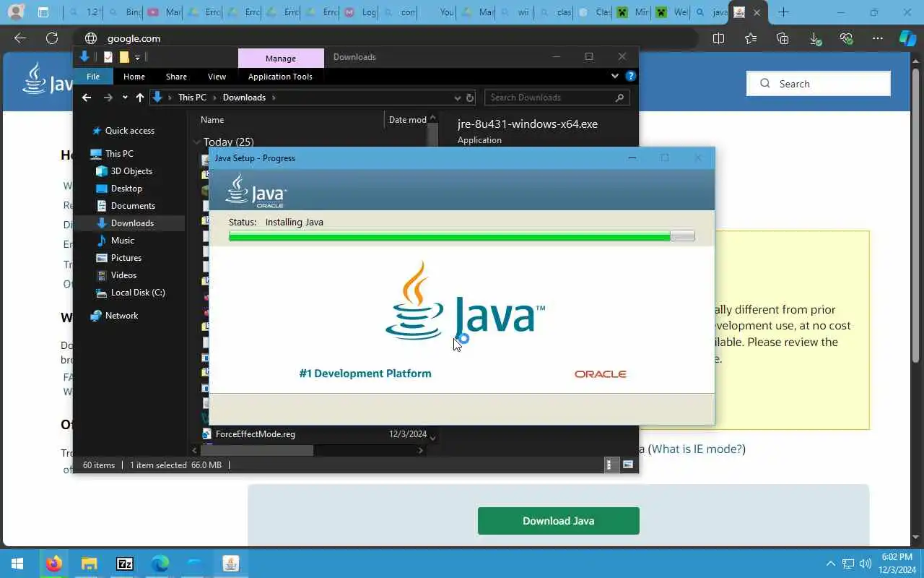This screenshot has height=578, width=924.
Task: Show hidden system tray icons
Action: pos(830,564)
